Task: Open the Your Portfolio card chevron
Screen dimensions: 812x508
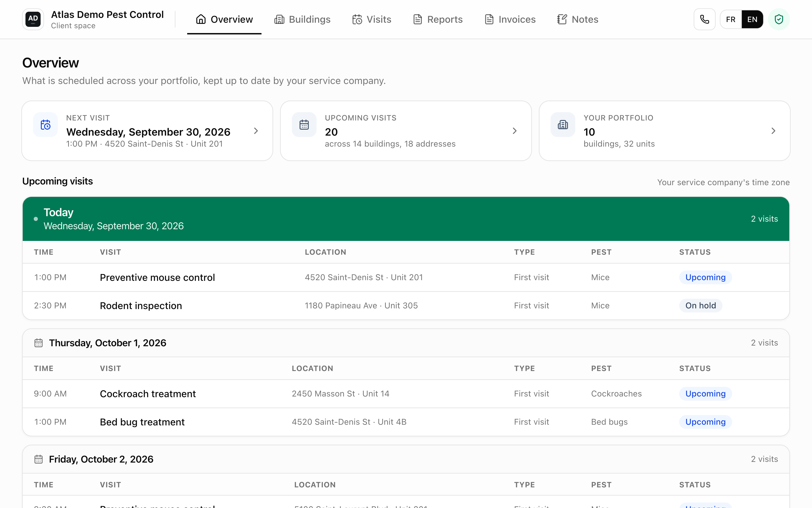Action: [x=773, y=131]
